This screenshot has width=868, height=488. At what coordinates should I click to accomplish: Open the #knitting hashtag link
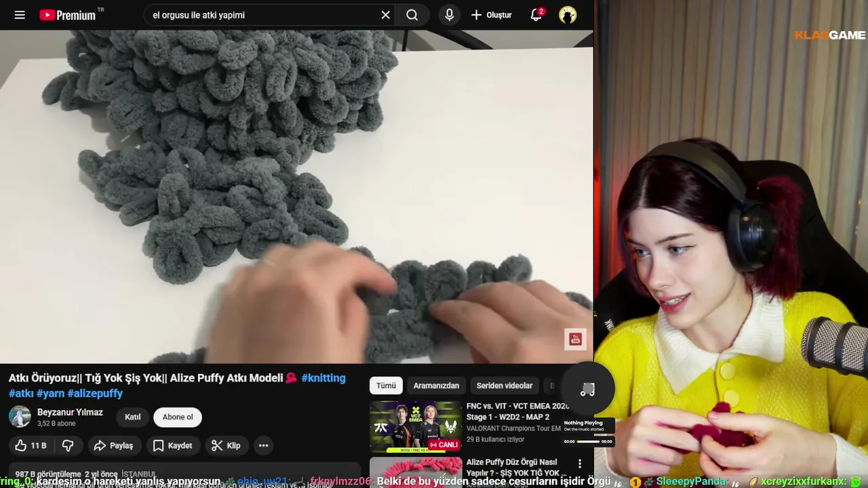pyautogui.click(x=323, y=378)
